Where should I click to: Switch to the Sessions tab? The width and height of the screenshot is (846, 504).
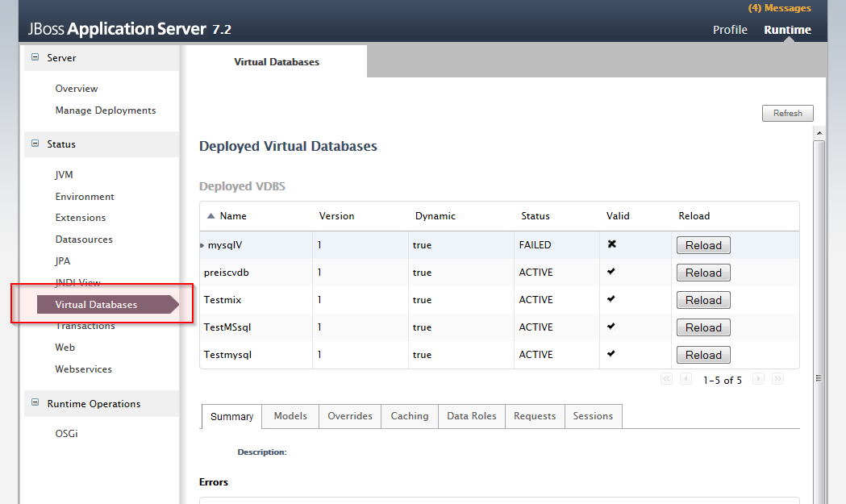[x=593, y=416]
